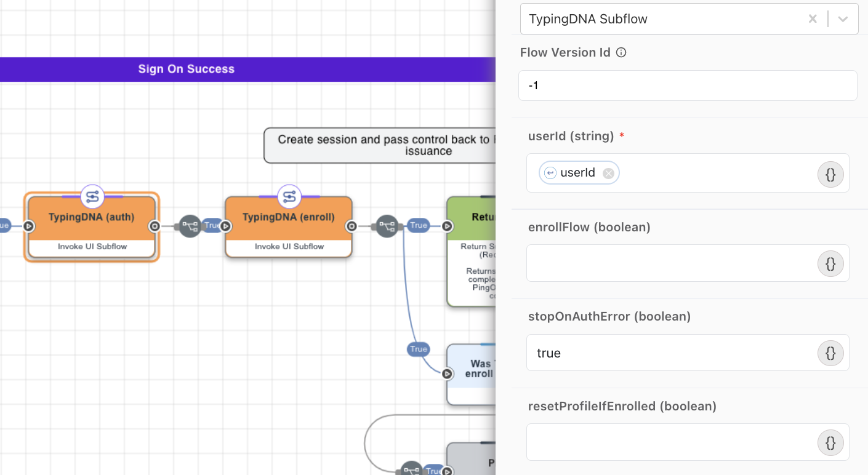Viewport: 868px width, 475px height.
Task: Click output port of TypingDNA (auth) node
Action: point(155,226)
